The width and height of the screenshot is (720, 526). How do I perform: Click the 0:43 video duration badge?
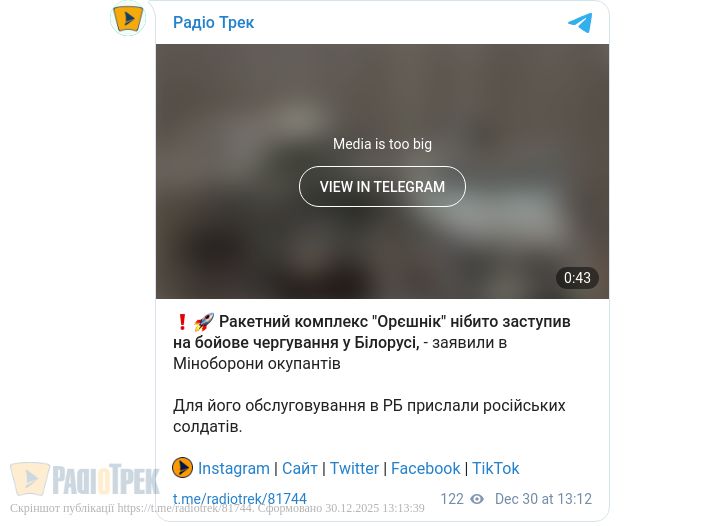(x=577, y=278)
